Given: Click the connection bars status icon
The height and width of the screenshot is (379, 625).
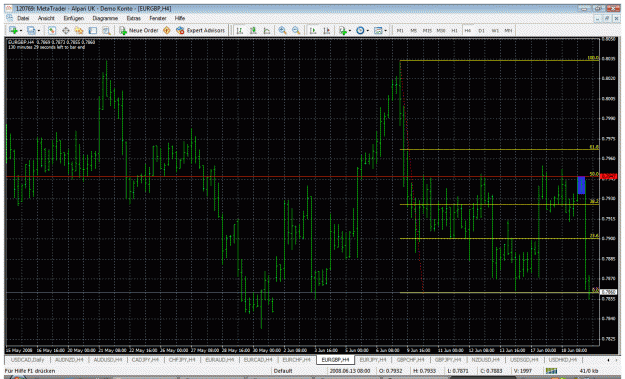Looking at the screenshot, I should 551,371.
